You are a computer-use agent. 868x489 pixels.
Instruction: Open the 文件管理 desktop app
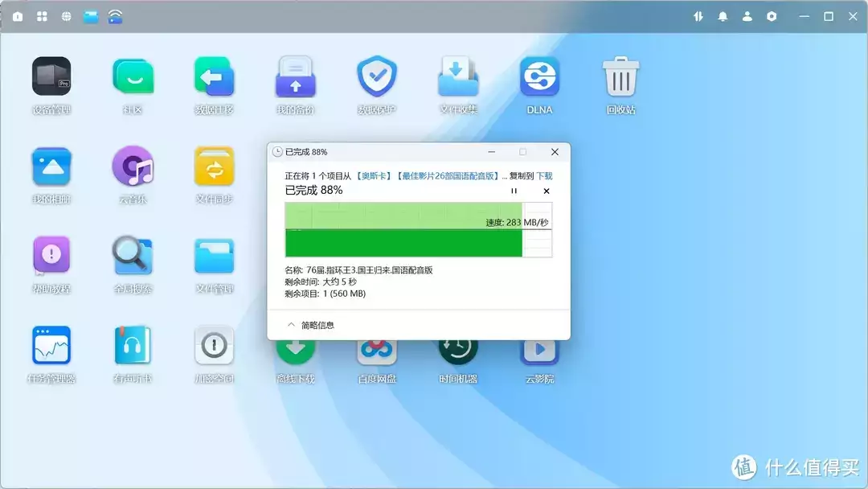point(215,256)
